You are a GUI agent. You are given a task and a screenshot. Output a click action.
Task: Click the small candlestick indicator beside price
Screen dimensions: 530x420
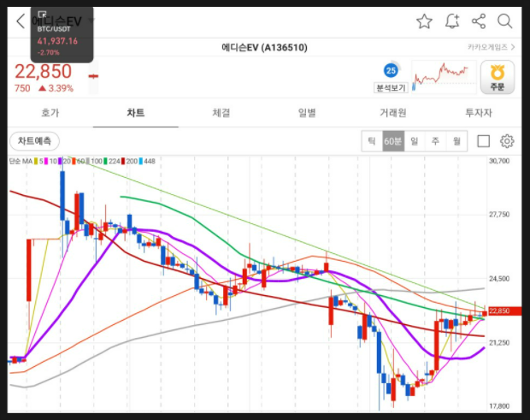[x=93, y=76]
